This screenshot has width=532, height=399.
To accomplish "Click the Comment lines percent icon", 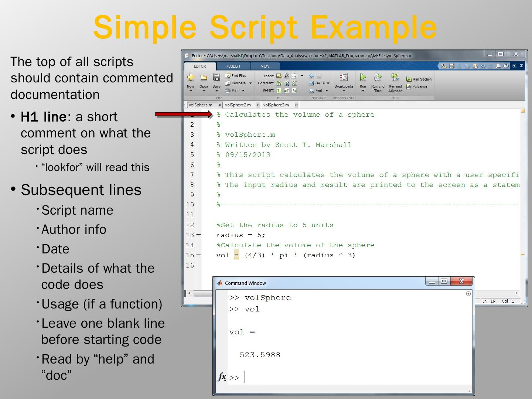I will (x=279, y=83).
